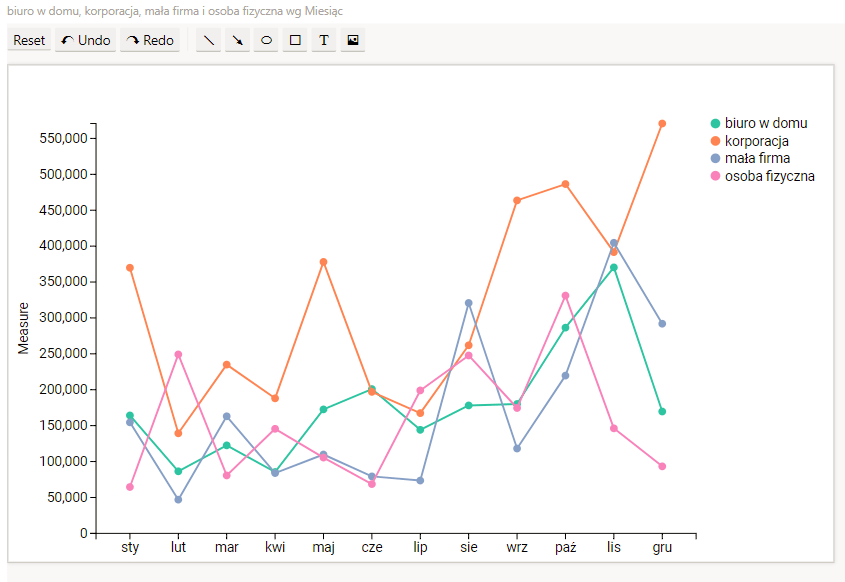Viewport: 845px width, 582px height.
Task: Select the line drawing tool
Action: coord(209,41)
